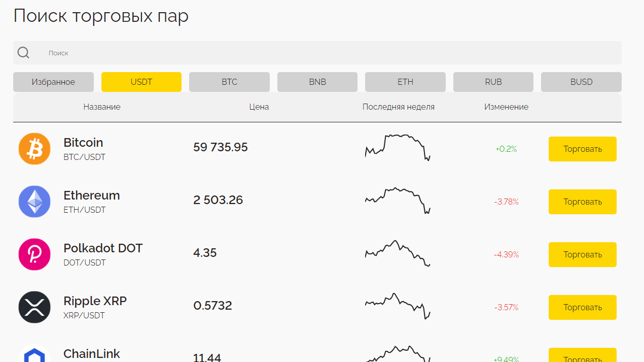
Task: Click Торговать in the Polkadot row
Action: coord(582,254)
